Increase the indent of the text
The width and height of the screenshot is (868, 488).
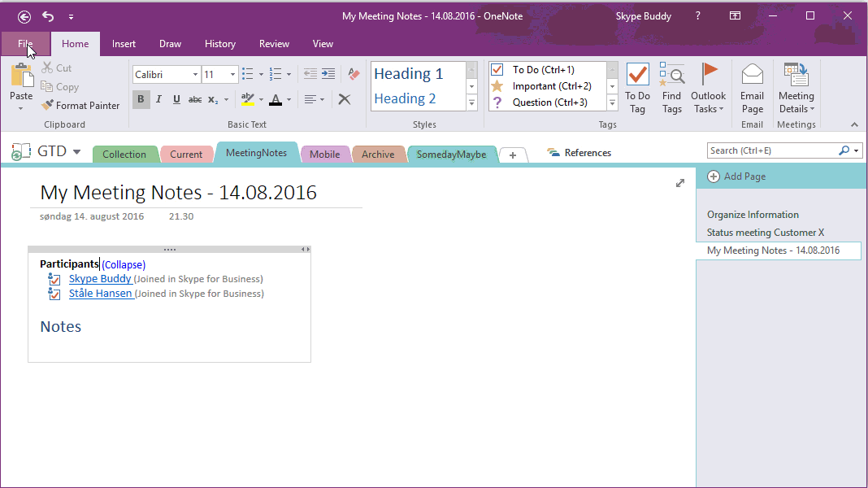[x=328, y=74]
